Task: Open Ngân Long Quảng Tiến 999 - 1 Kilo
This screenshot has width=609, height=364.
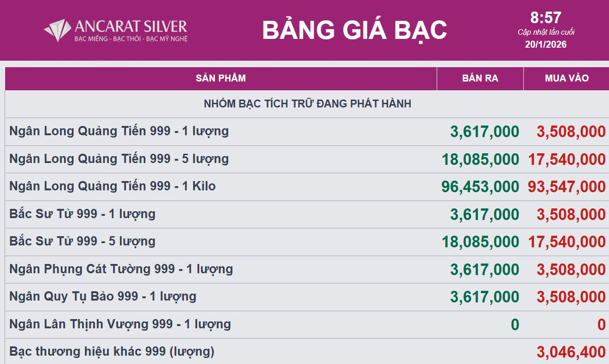Action: click(113, 186)
